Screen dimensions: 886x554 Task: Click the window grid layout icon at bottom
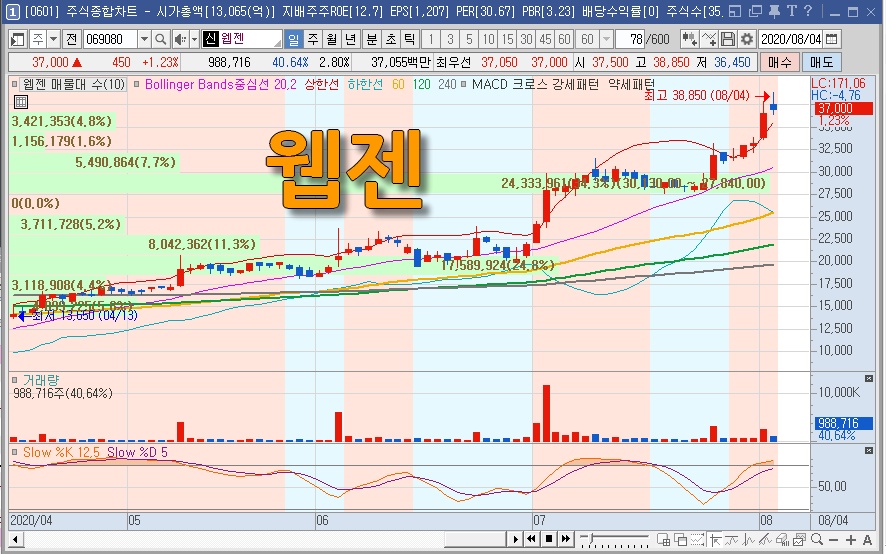tap(663, 539)
